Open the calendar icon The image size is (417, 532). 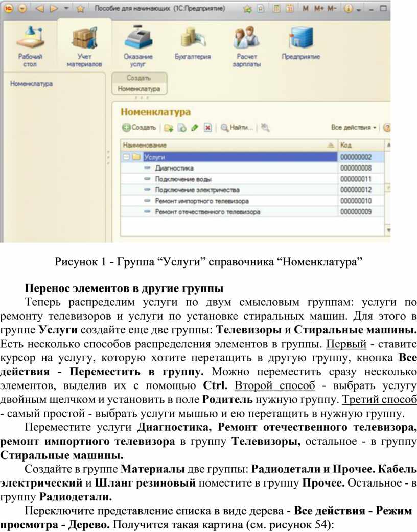coord(290,9)
